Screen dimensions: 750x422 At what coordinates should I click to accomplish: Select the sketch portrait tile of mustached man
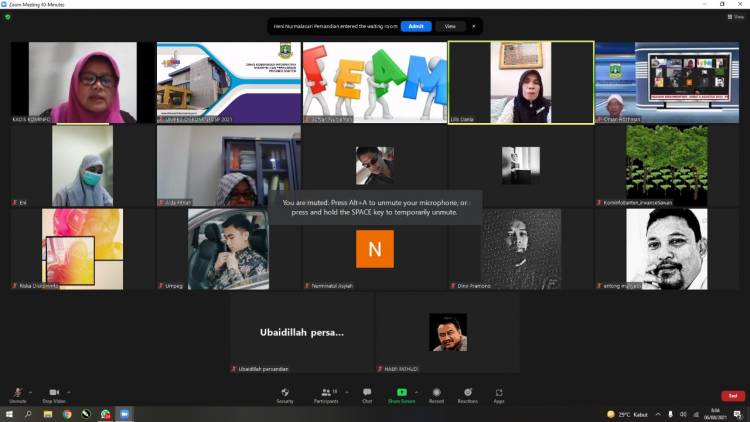(x=667, y=249)
